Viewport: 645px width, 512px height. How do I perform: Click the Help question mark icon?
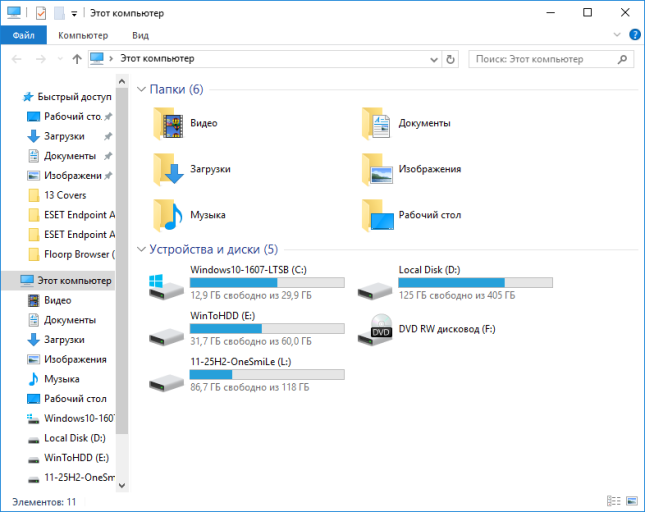[634, 35]
